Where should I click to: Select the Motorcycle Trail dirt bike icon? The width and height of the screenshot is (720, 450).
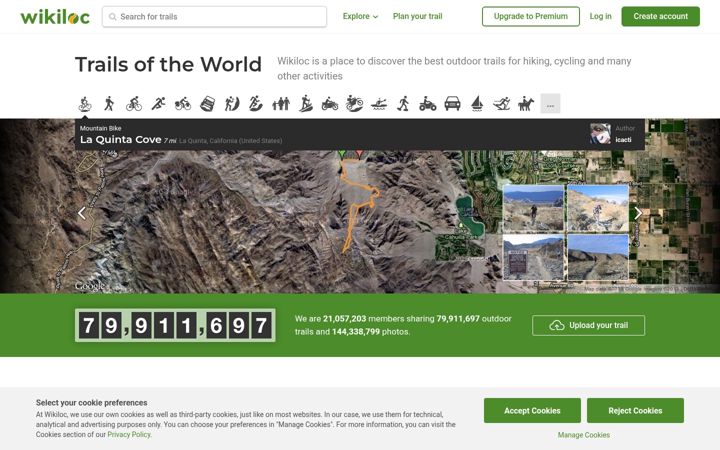pos(354,104)
